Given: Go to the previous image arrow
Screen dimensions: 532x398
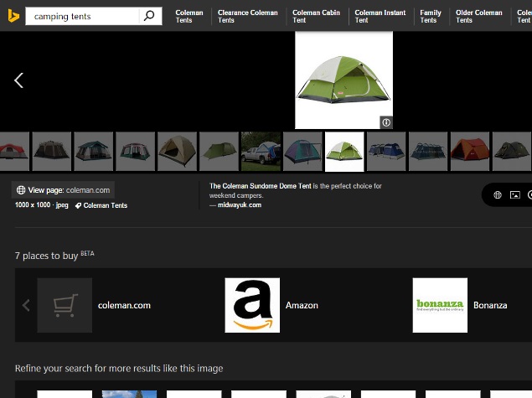Looking at the screenshot, I should point(18,80).
